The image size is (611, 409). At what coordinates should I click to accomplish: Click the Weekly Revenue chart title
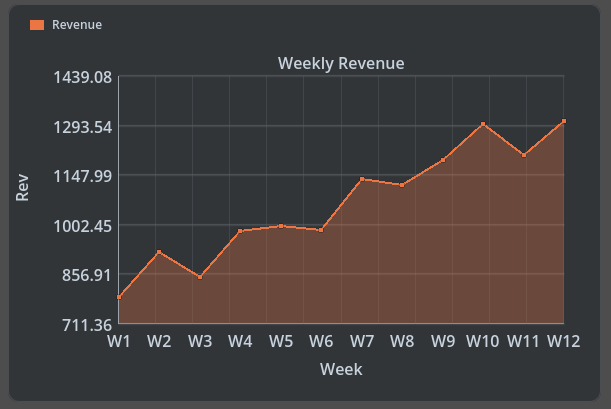click(x=341, y=63)
